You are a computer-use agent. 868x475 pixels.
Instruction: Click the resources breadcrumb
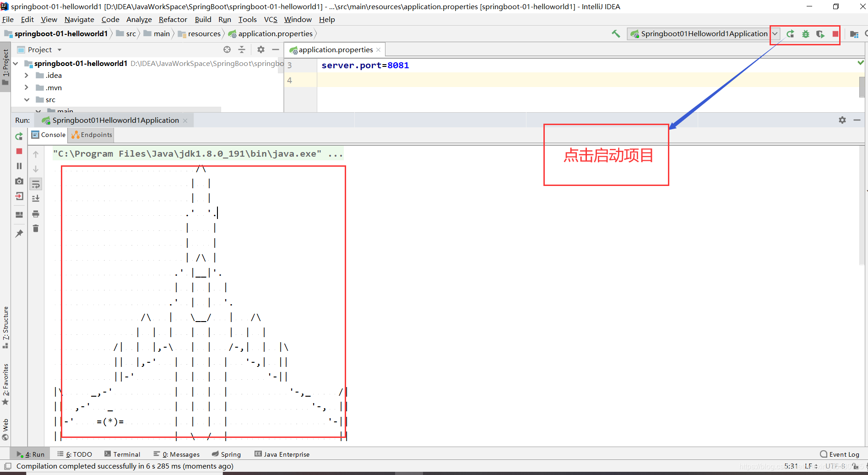click(x=199, y=33)
